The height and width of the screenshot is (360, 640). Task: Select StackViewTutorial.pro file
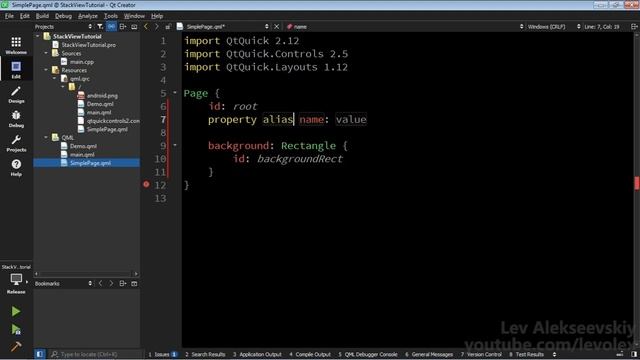[89, 45]
